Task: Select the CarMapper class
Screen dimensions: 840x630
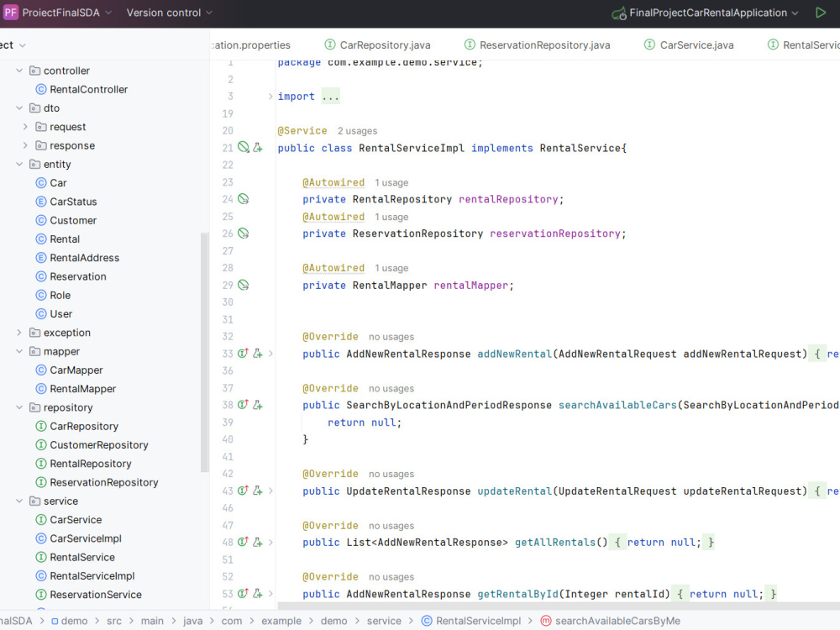Action: tap(69, 370)
